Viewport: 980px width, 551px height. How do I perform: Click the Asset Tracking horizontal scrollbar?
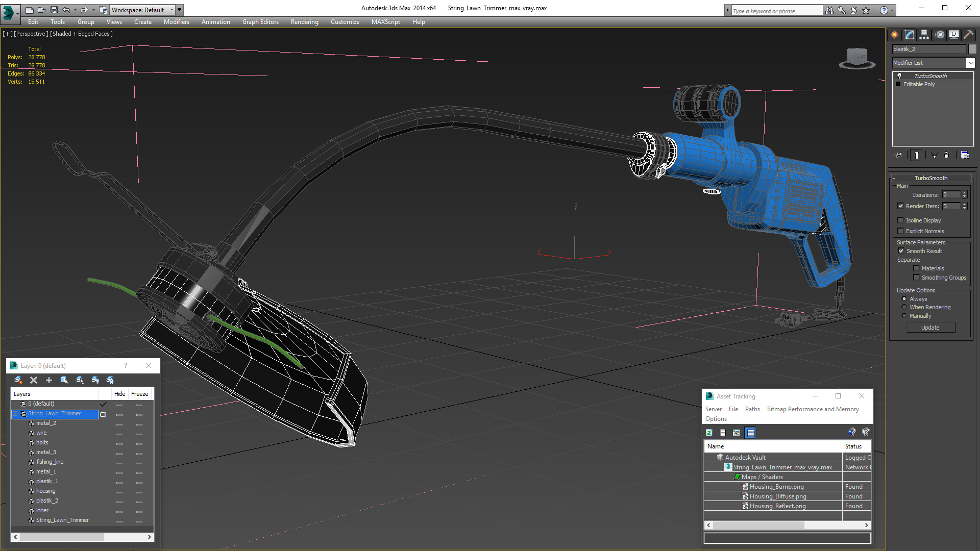point(788,525)
